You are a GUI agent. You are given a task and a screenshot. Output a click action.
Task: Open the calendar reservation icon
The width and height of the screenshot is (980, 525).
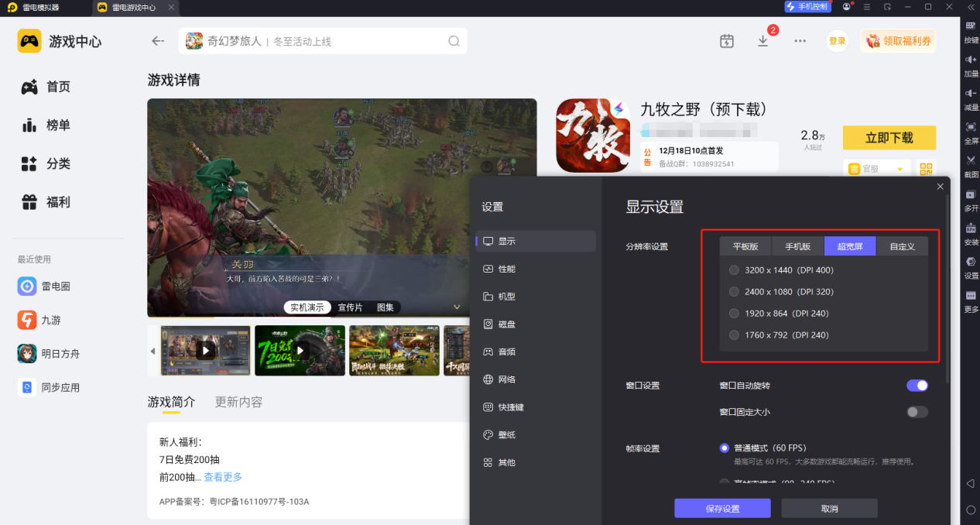[x=726, y=41]
